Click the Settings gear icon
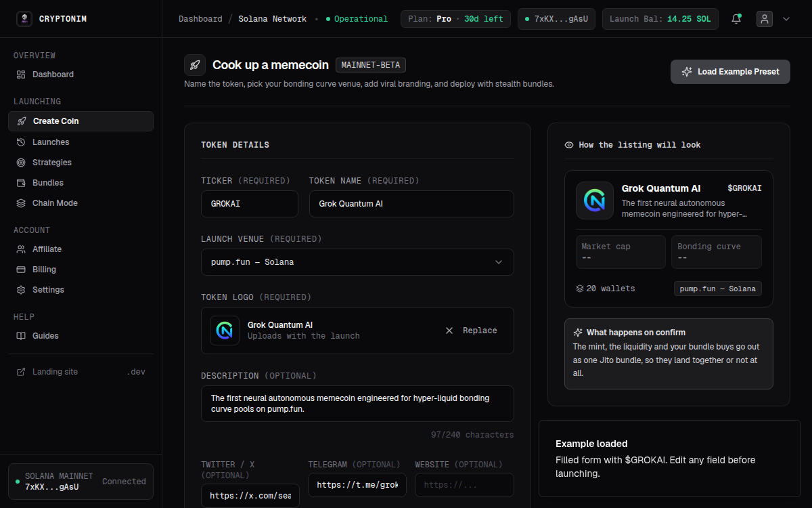 21,290
